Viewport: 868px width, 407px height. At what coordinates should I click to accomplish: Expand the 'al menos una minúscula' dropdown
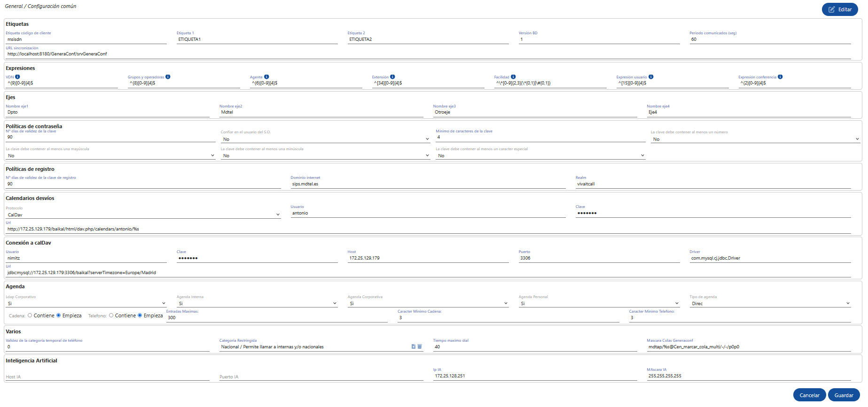325,155
